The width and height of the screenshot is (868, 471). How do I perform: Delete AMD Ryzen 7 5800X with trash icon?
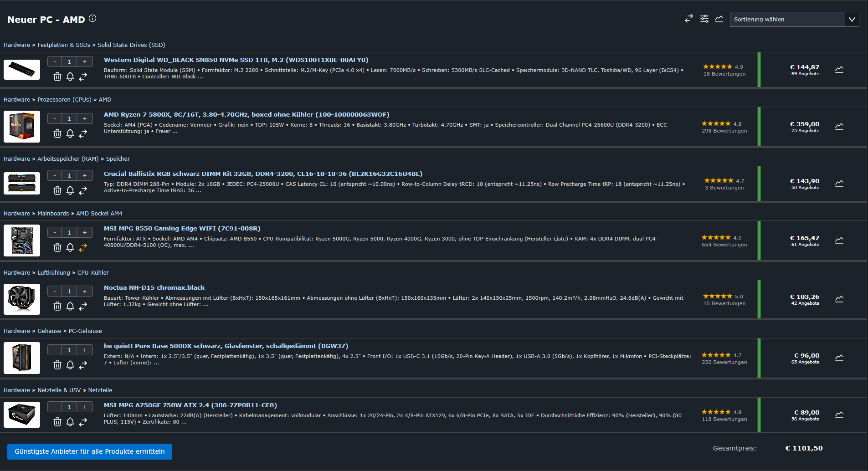(57, 133)
